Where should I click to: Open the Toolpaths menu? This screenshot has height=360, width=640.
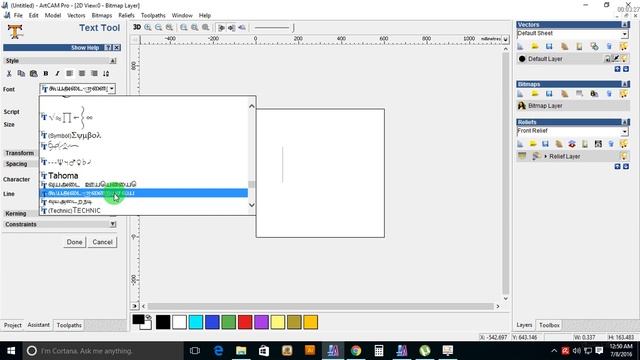tap(153, 16)
